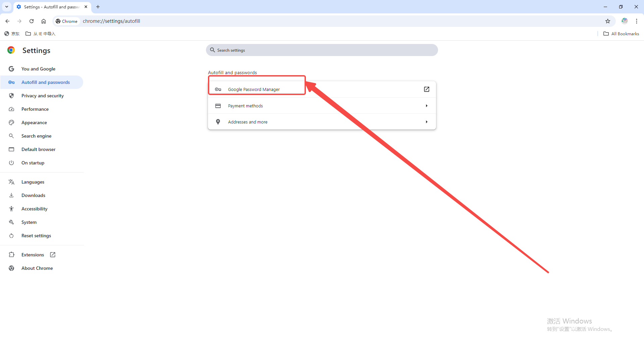Screen dimensions: 644x349
Task: Click the power icon for On startup
Action: pos(11,163)
